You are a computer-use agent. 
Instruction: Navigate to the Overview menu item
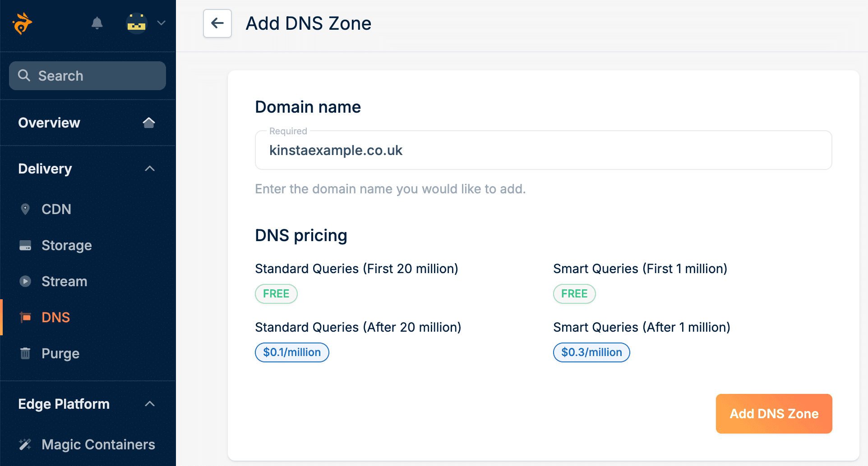(49, 123)
